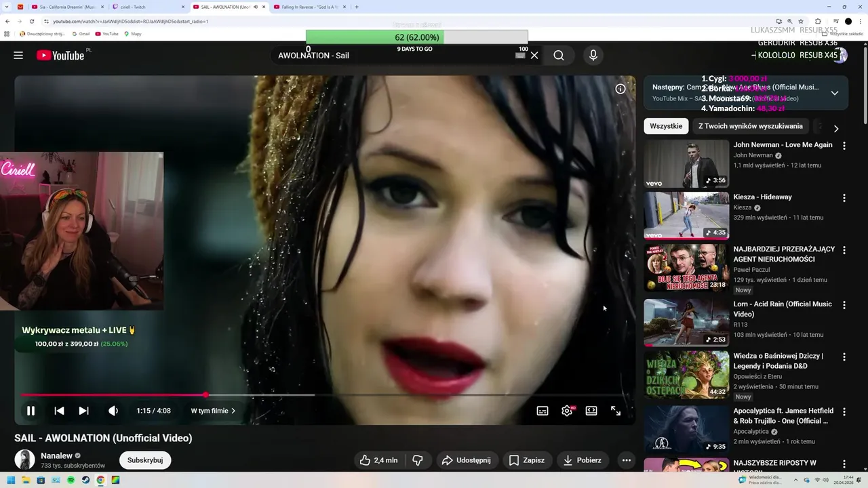
Task: Select the 'Wszystkie' filter chip
Action: (x=666, y=126)
